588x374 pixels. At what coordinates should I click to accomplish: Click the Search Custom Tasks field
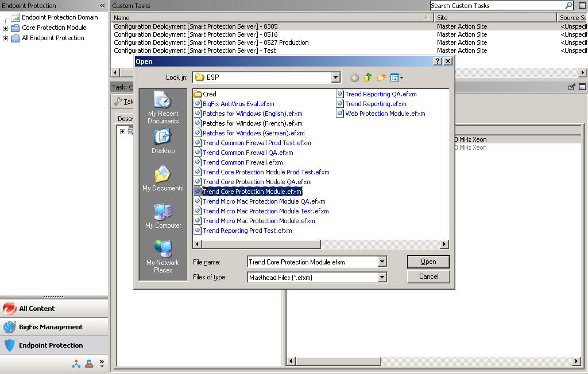pos(497,6)
